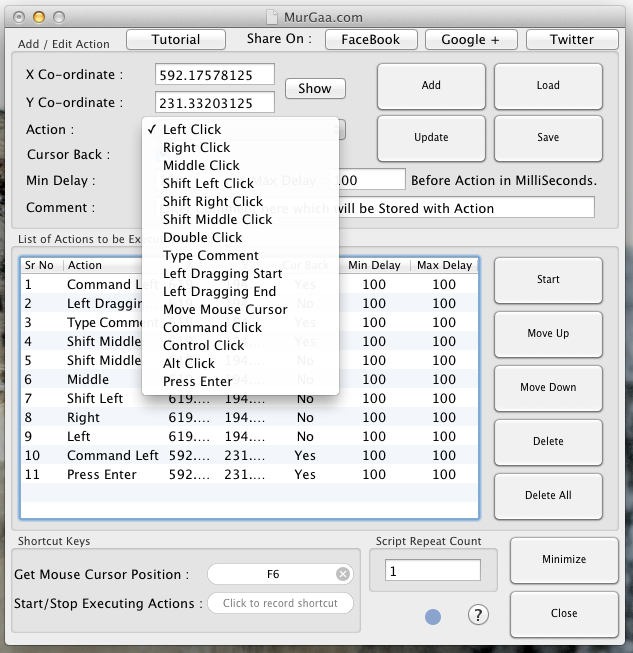Clear the F6 shortcut with the x icon

click(x=343, y=574)
